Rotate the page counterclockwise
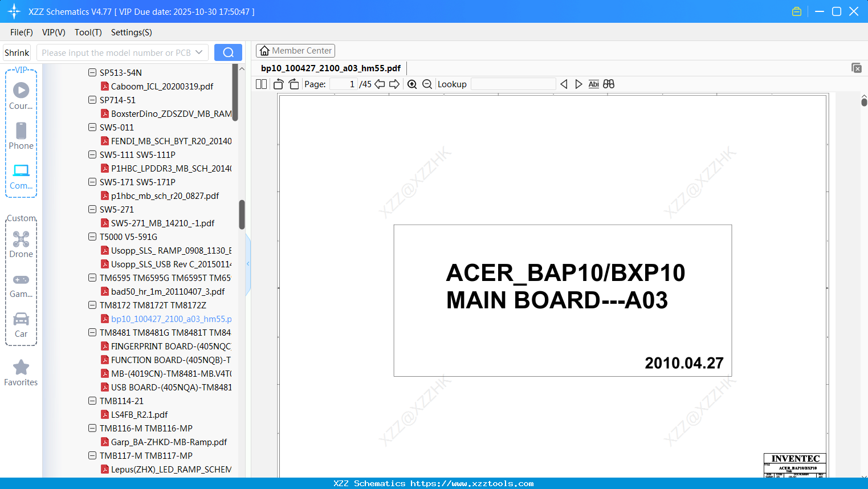The image size is (868, 489). pos(279,84)
